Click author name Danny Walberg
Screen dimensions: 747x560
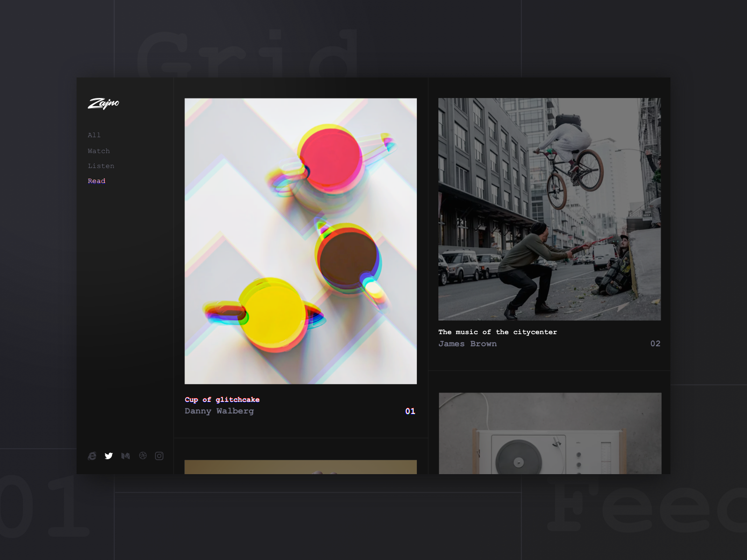[219, 411]
